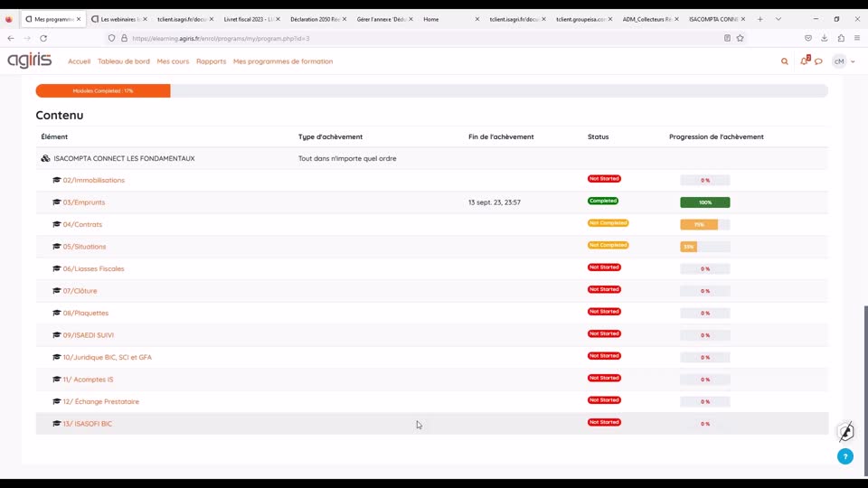Click the page vertical scrollbar
Image resolution: width=868 pixels, height=488 pixels.
tap(864, 390)
